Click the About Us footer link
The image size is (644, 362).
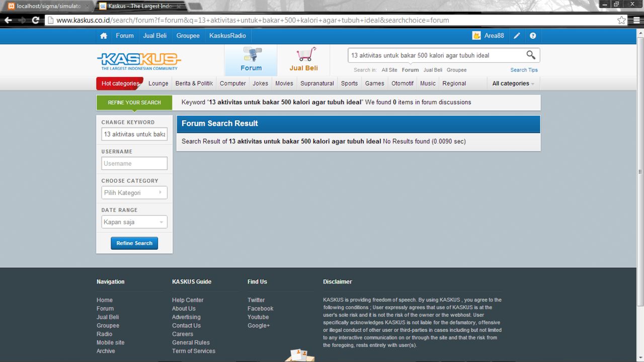184,309
